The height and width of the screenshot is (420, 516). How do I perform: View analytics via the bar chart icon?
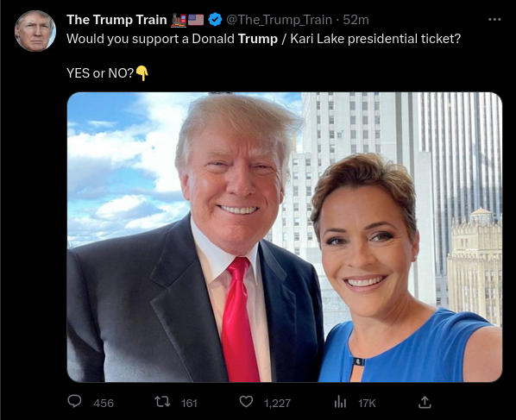(340, 402)
